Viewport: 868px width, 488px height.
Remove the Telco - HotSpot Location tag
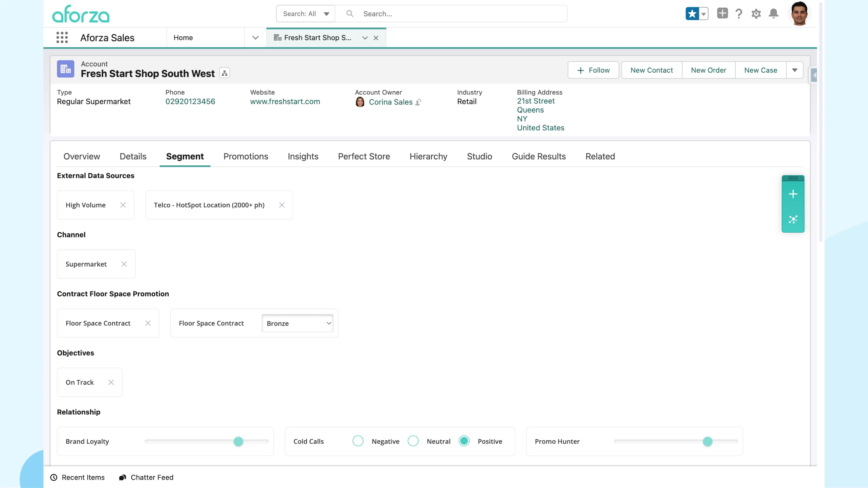[282, 205]
